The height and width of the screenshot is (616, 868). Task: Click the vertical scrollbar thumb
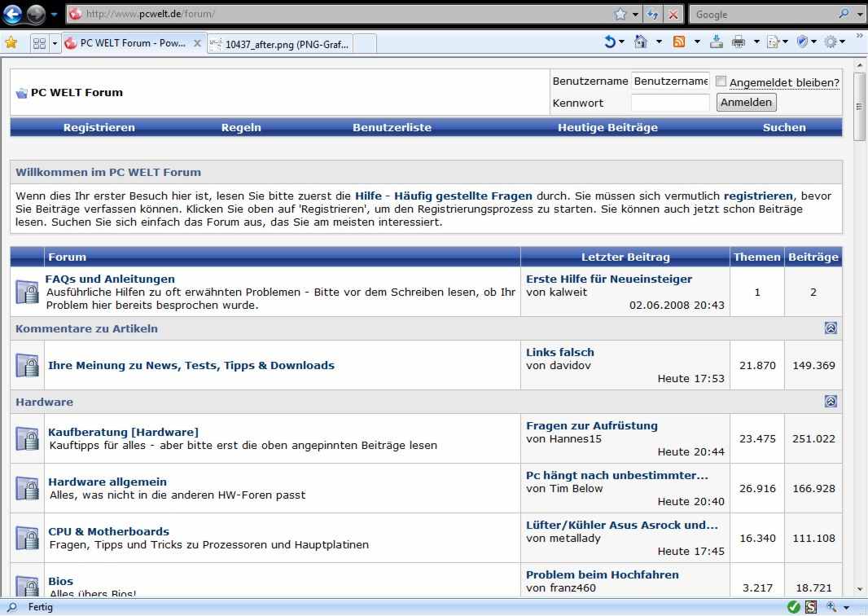859,107
